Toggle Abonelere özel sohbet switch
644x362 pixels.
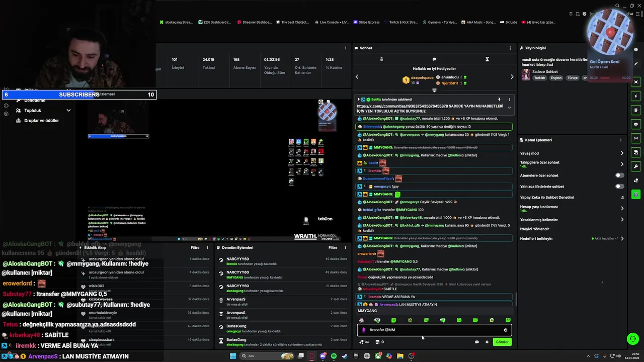[x=620, y=175]
